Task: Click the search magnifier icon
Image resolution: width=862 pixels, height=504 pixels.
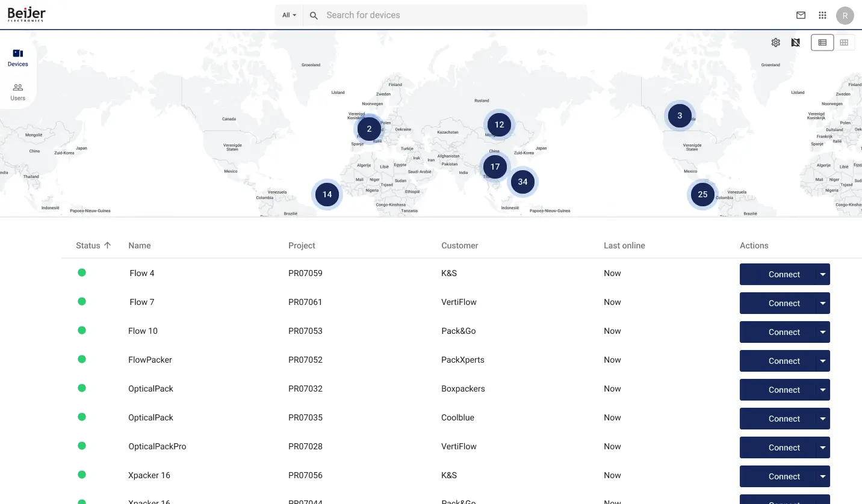Action: pyautogui.click(x=314, y=16)
